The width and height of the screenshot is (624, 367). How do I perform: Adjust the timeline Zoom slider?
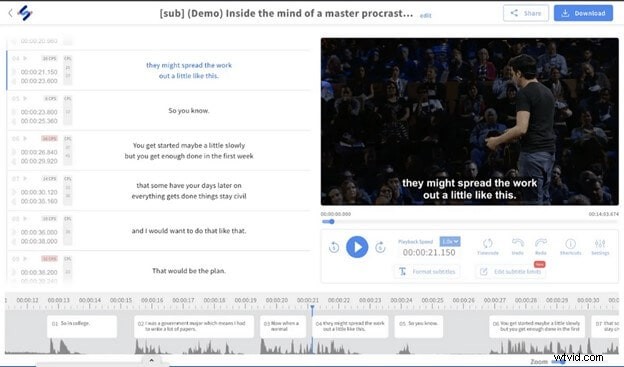coord(560,361)
